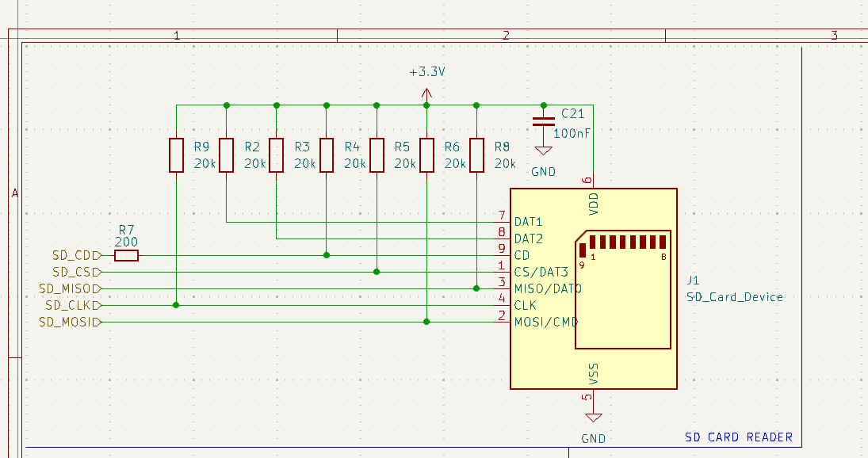Click the SD_MISO net label
Image resolution: width=868 pixels, height=458 pixels.
(x=70, y=288)
